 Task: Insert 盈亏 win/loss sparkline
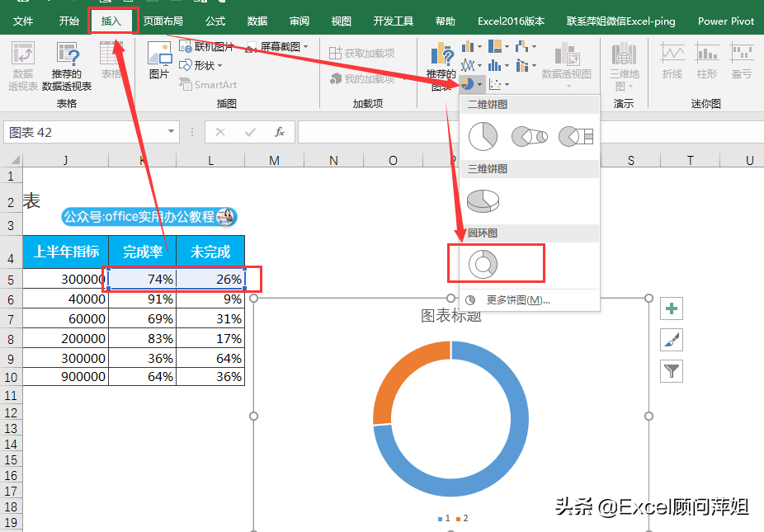tap(741, 60)
